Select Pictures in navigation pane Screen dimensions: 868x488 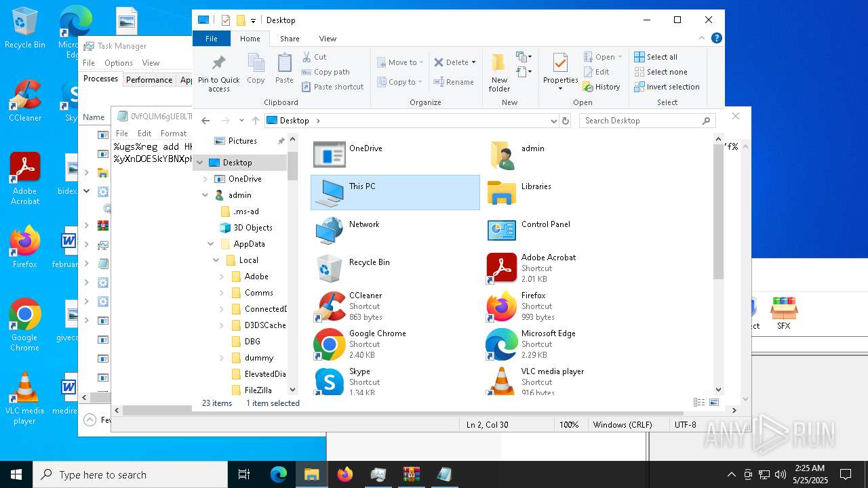[x=242, y=141]
